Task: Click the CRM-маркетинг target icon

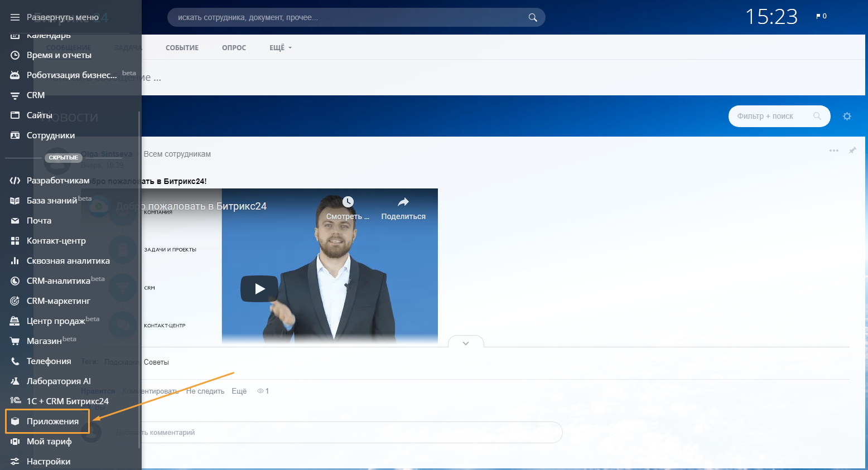Action: (x=15, y=301)
